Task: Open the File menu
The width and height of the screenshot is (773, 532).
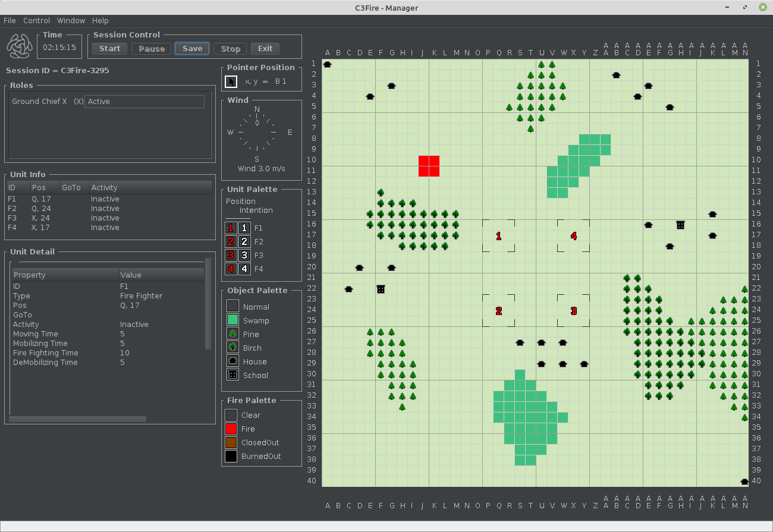Action: [x=10, y=20]
